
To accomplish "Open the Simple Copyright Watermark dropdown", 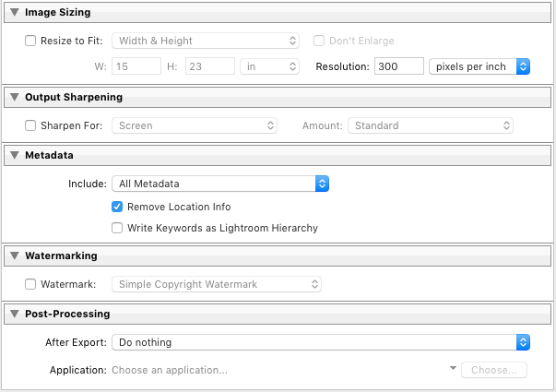I will tap(217, 284).
